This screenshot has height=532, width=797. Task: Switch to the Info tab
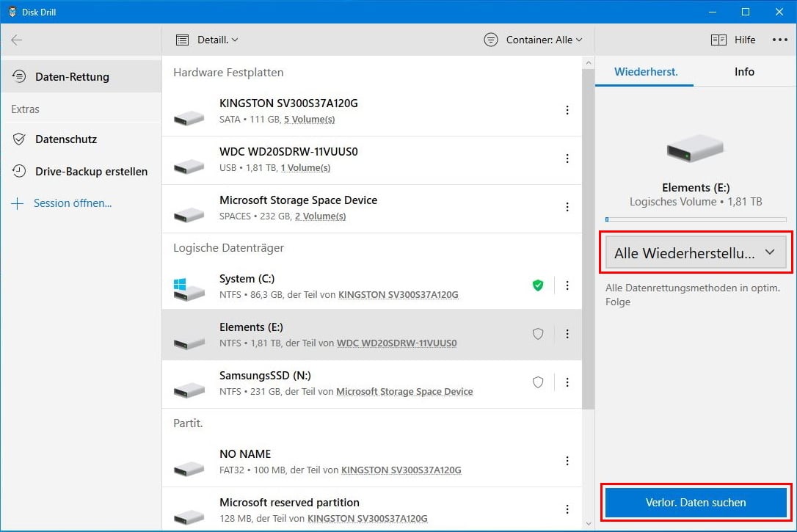[744, 72]
